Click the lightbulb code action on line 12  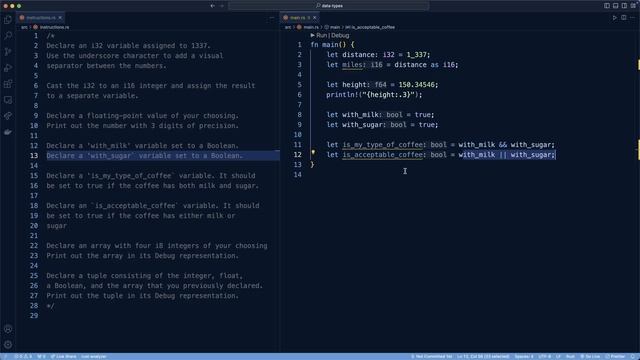click(x=313, y=153)
